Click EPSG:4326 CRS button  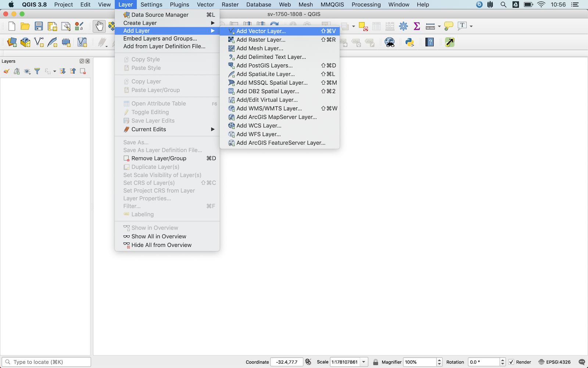555,362
